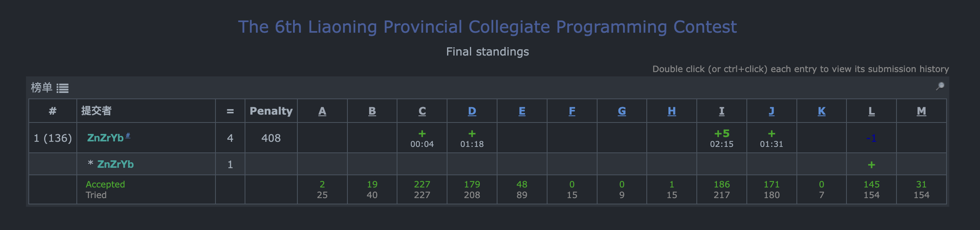Click problem D accepted cell at 01:18
This screenshot has height=230, width=980.
[472, 138]
